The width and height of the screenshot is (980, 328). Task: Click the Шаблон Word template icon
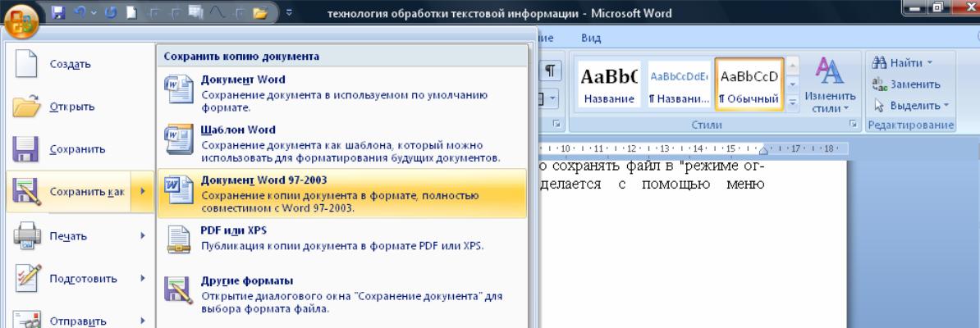[x=179, y=139]
